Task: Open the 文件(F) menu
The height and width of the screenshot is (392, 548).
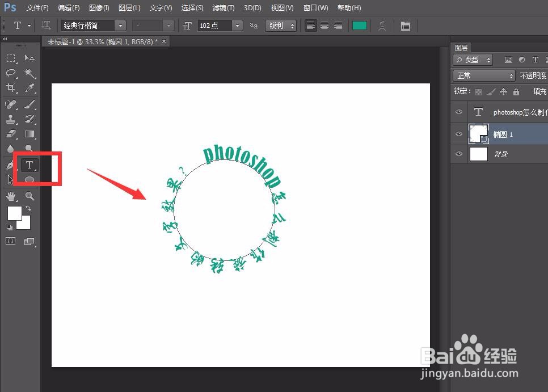Action: click(37, 8)
